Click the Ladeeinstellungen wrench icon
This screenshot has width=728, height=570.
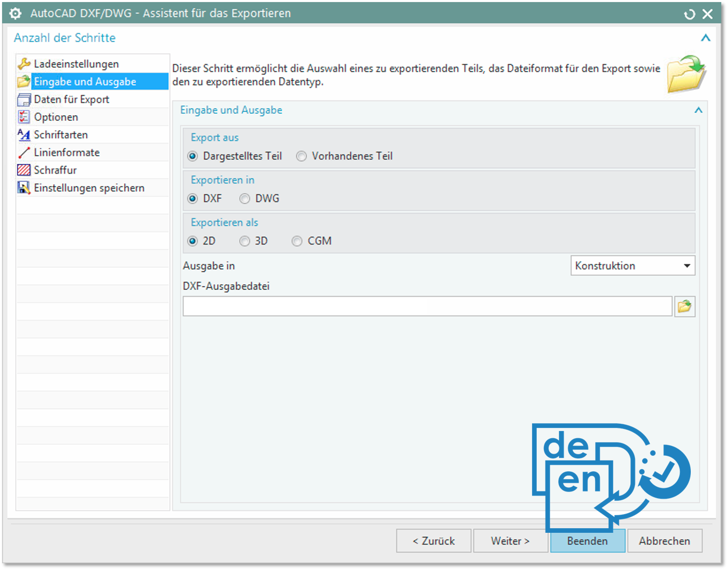(x=24, y=64)
